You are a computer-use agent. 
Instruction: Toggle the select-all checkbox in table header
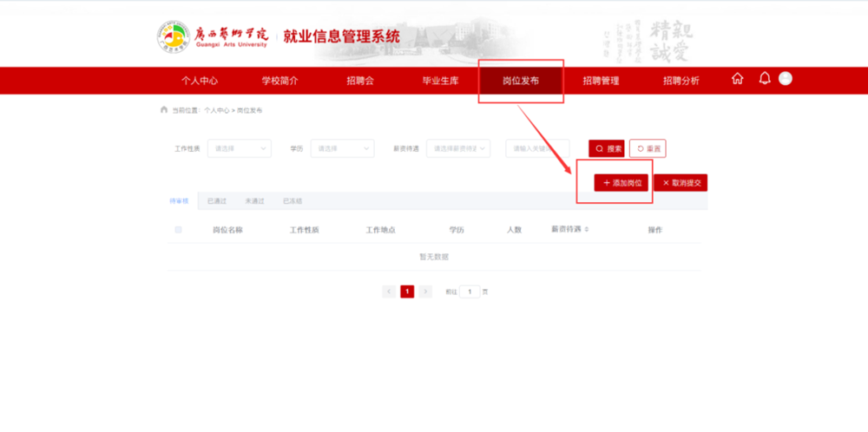(178, 230)
